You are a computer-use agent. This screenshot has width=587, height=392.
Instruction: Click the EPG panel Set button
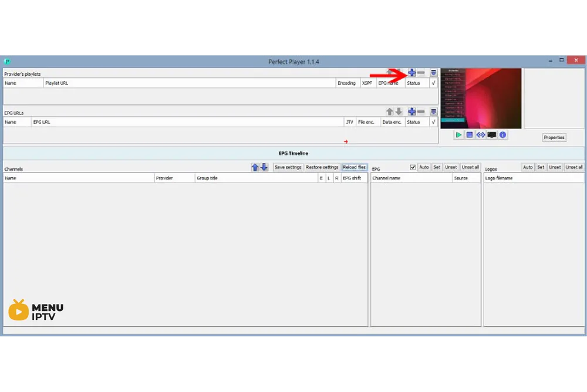[437, 167]
